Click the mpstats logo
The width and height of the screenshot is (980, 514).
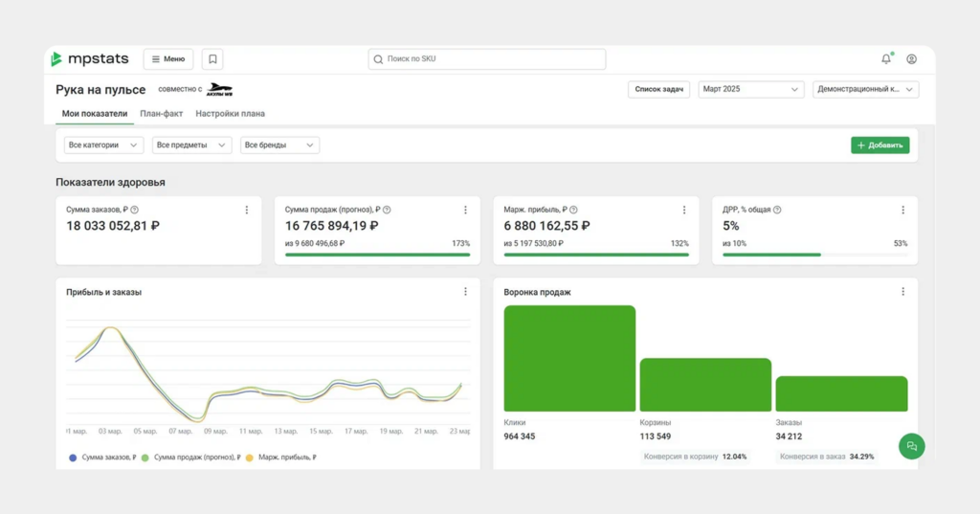90,59
